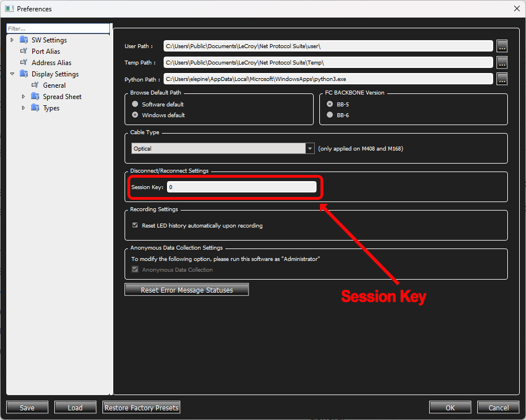The width and height of the screenshot is (526, 420).
Task: Confirm preferences with OK
Action: pyautogui.click(x=450, y=407)
